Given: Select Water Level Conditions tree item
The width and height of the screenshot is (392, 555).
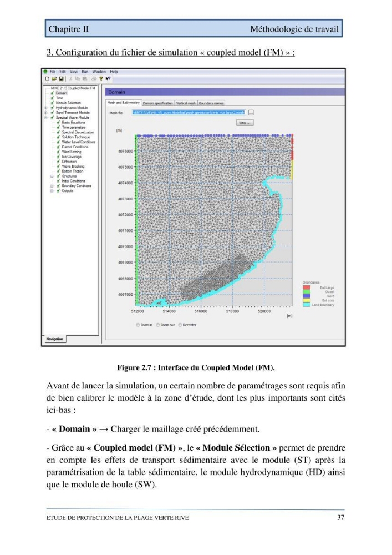Looking at the screenshot, I should pyautogui.click(x=79, y=142).
